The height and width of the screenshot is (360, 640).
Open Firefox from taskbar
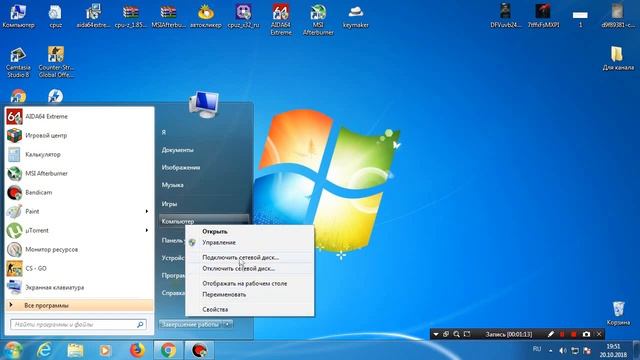[137, 351]
